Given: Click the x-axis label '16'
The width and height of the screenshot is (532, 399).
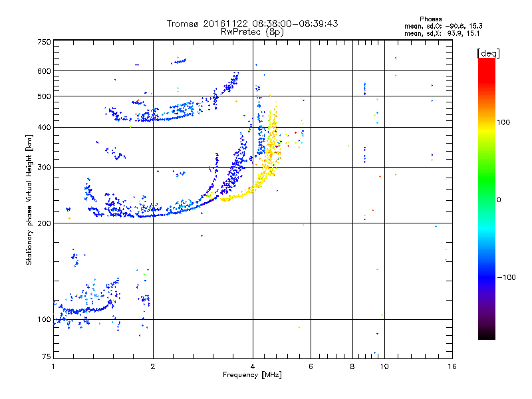Looking at the screenshot, I should pyautogui.click(x=452, y=366).
